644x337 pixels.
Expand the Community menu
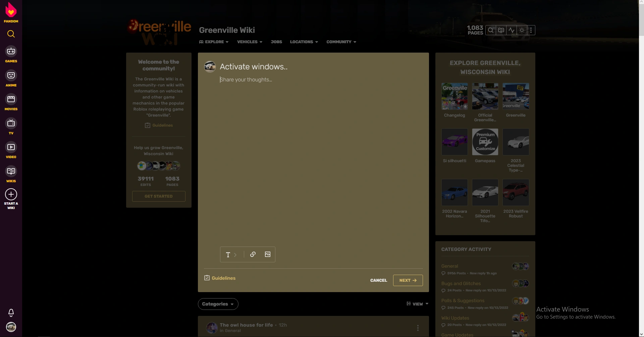click(x=341, y=42)
